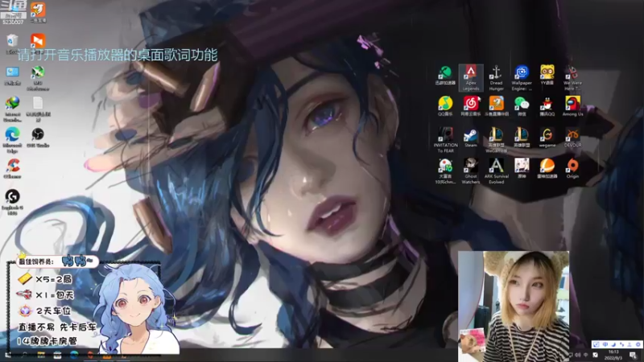
Task: Select the blank text document file on desktop
Action: click(x=38, y=109)
